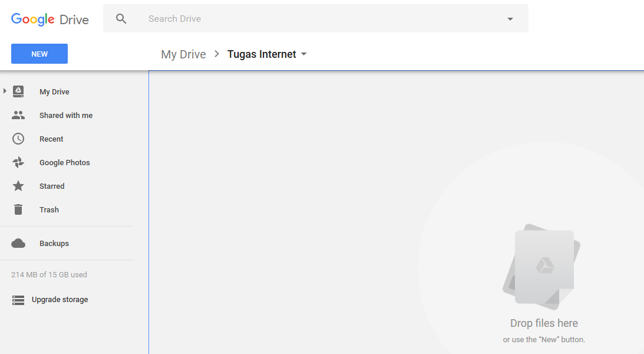Open search options dropdown arrow
The width and height of the screenshot is (644, 354).
pos(510,19)
